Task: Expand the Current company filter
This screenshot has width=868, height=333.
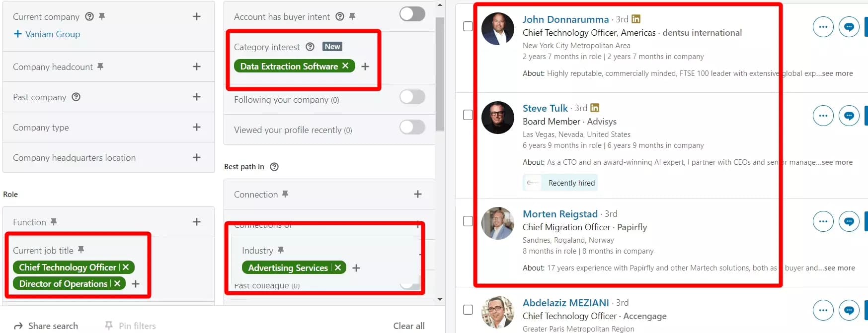Action: click(197, 16)
